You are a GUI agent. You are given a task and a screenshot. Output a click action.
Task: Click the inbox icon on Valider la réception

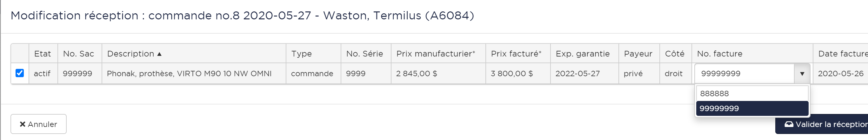[x=789, y=124]
